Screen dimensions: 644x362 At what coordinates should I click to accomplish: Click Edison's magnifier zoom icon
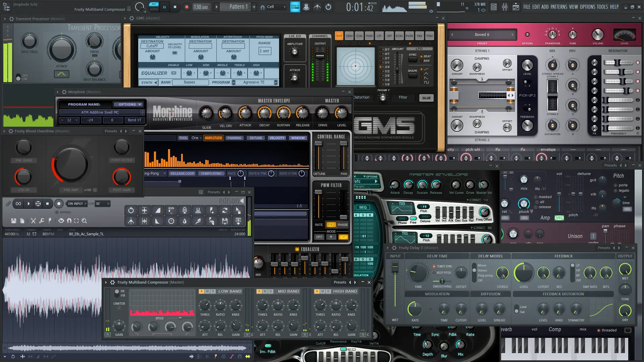[84, 221]
